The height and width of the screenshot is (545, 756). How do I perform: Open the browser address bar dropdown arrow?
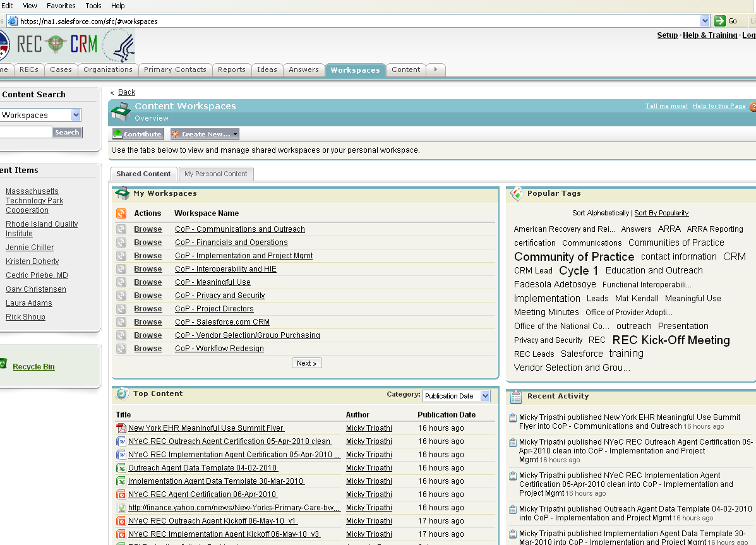click(x=705, y=21)
